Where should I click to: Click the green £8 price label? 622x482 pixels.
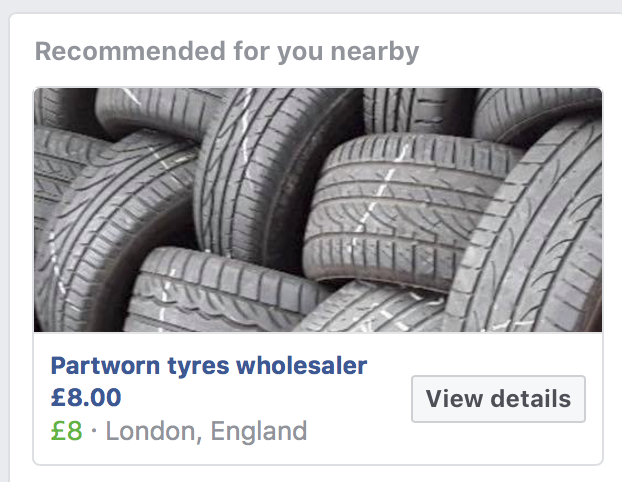(67, 431)
